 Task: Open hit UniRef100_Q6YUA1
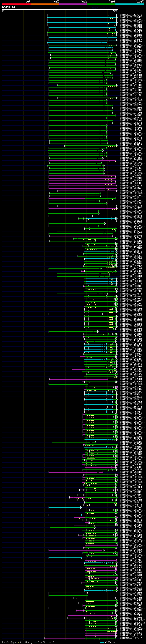pyautogui.click(x=131, y=30)
